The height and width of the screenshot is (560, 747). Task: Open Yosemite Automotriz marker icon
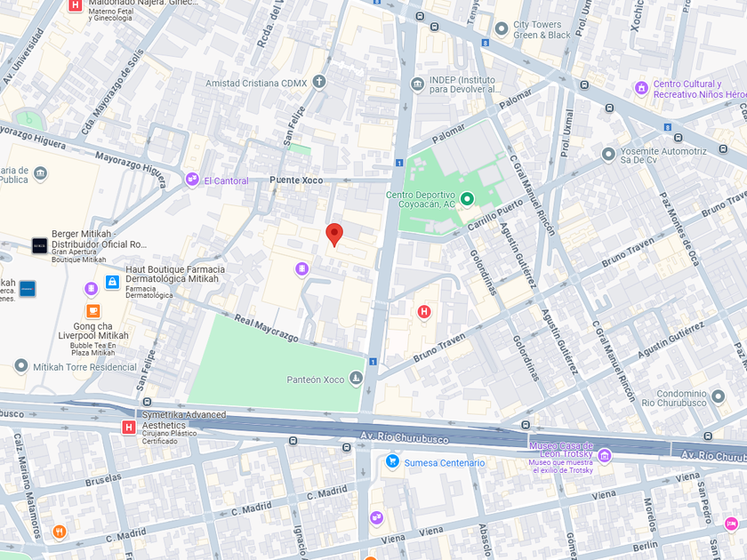(x=608, y=155)
